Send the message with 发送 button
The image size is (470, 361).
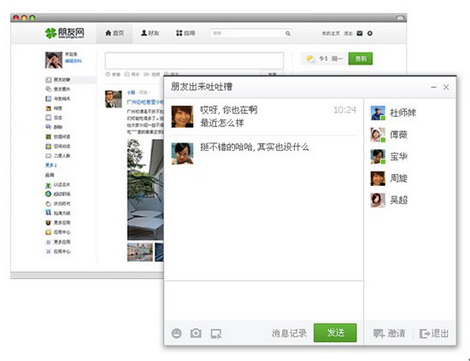click(x=335, y=333)
